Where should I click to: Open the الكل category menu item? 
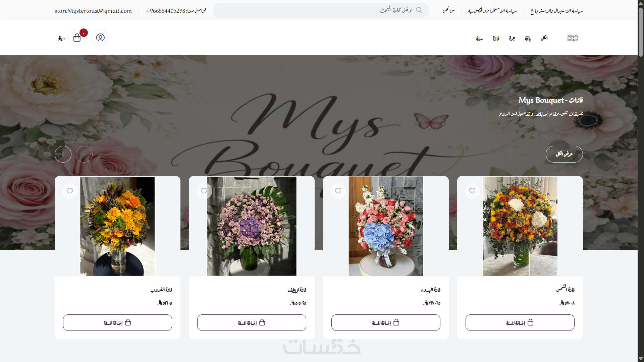click(x=544, y=38)
